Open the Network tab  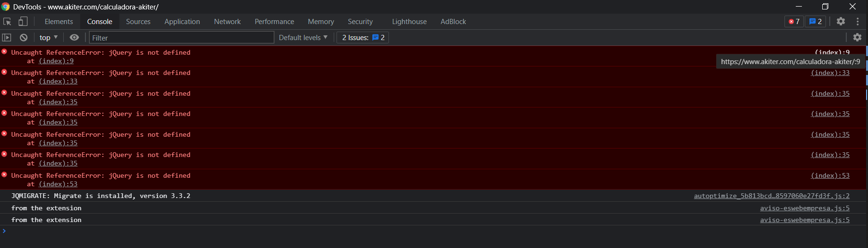pyautogui.click(x=228, y=22)
